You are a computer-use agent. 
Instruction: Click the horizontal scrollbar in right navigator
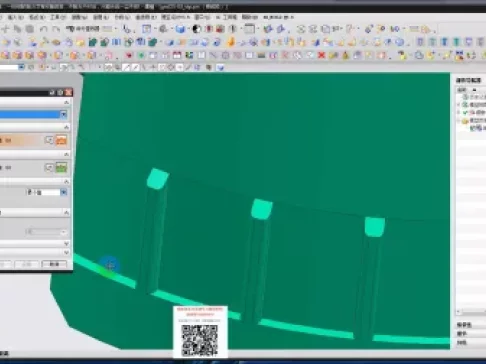point(471,312)
